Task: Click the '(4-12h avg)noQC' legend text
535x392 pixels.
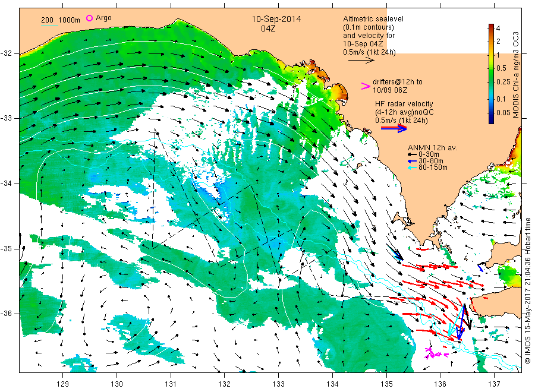Action: point(404,112)
